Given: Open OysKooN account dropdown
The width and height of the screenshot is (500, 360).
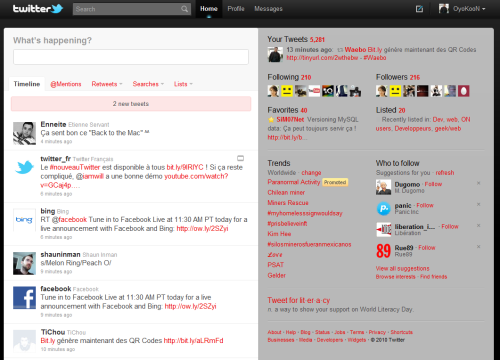Looking at the screenshot, I should [469, 9].
